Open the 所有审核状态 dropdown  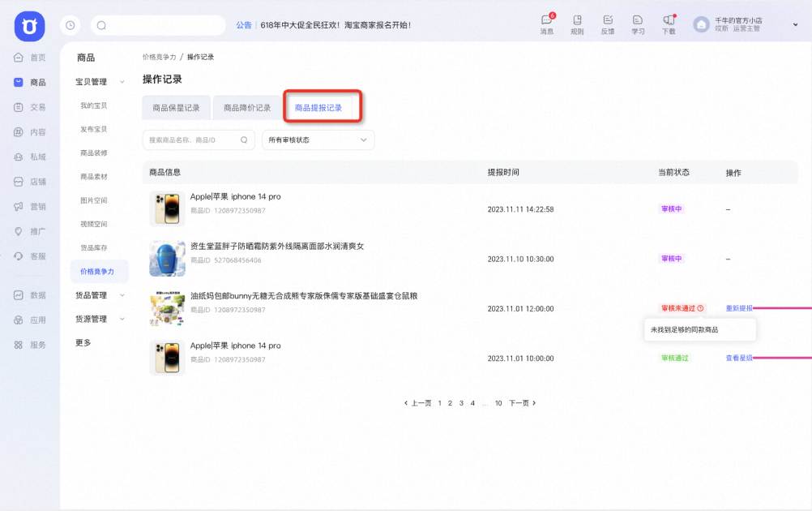[318, 140]
